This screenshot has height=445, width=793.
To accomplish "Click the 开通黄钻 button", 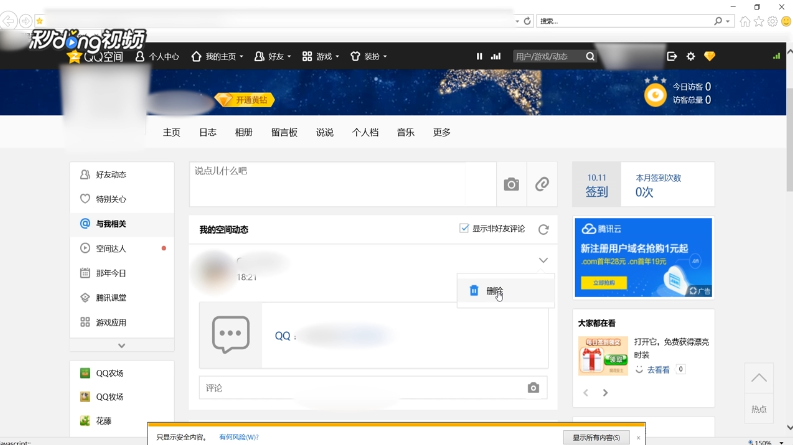I will point(245,100).
